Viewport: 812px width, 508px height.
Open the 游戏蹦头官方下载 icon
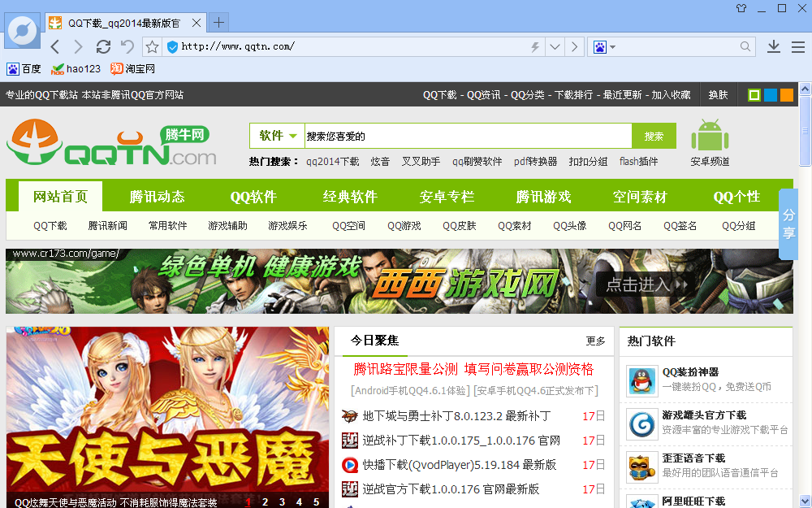(x=642, y=424)
